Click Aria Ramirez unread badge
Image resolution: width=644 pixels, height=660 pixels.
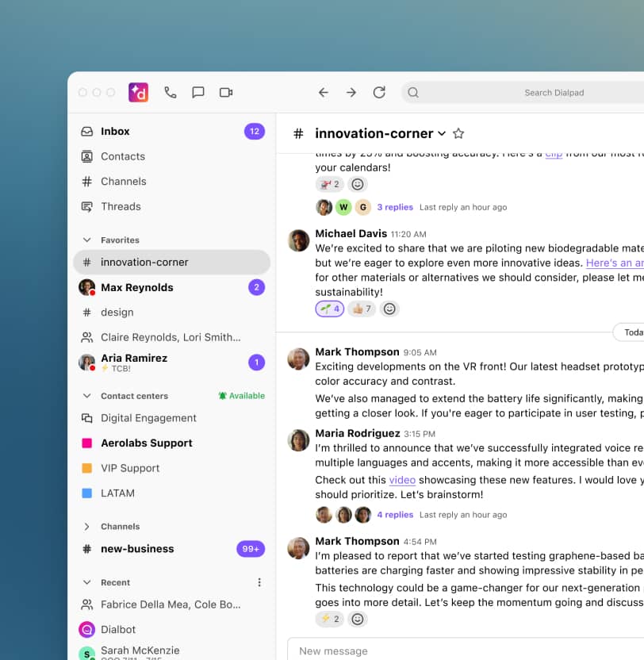pos(256,363)
